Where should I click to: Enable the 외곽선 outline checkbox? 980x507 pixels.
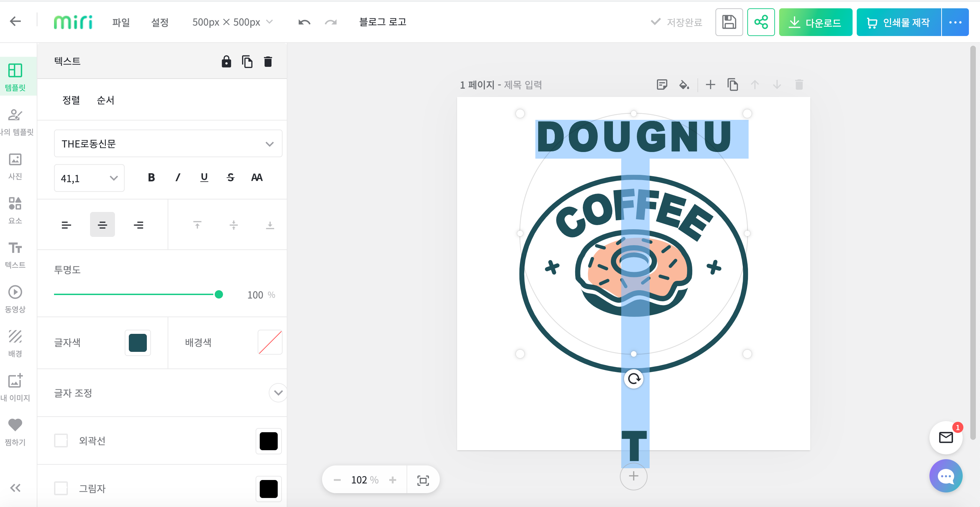(x=61, y=441)
